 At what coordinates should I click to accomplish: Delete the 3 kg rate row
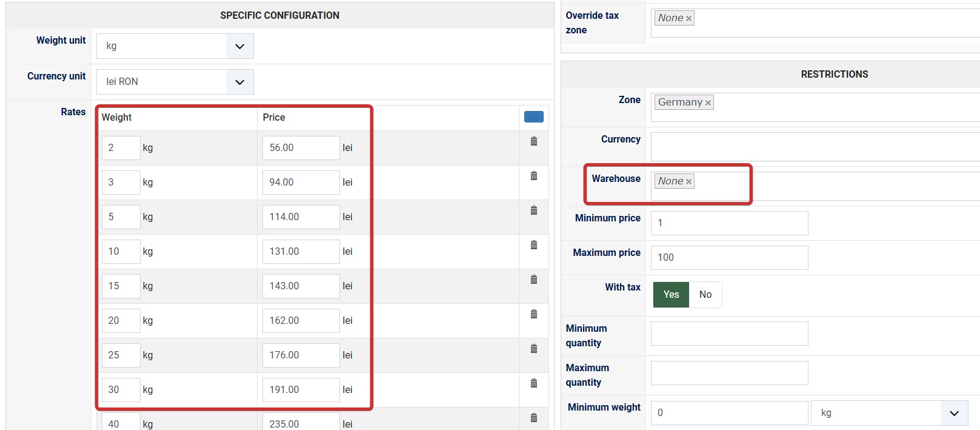(534, 176)
